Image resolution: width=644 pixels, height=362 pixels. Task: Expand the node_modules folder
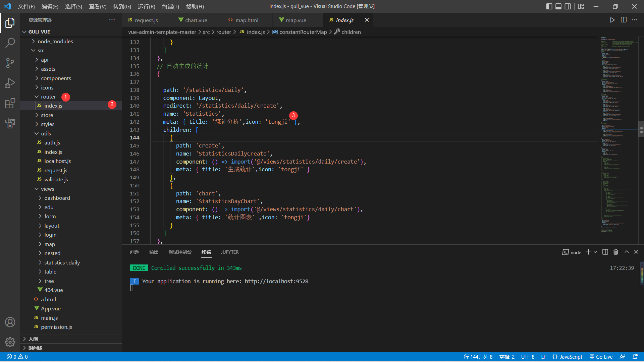(55, 41)
